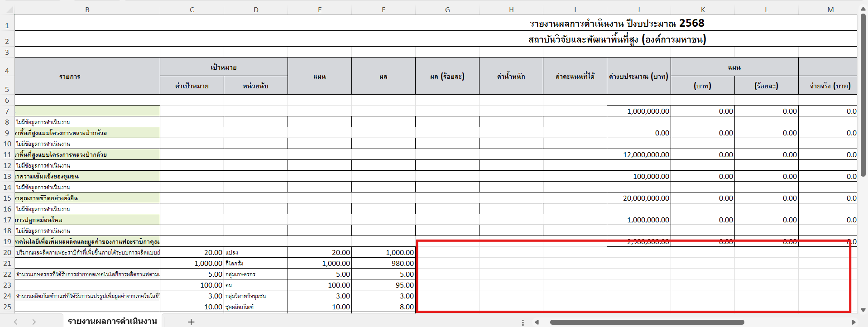868x327 pixels.
Task: Select the cell containing 12,000,000.00
Action: pyautogui.click(x=638, y=154)
